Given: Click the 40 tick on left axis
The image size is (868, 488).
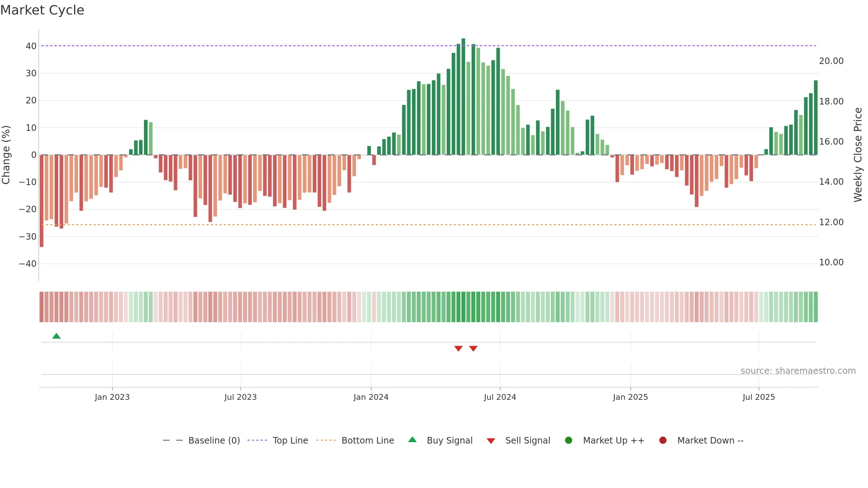Looking at the screenshot, I should [31, 46].
